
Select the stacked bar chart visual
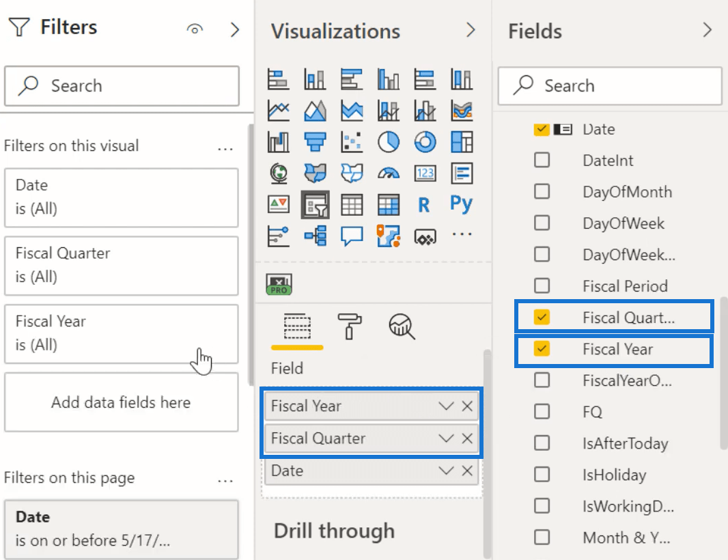pyautogui.click(x=278, y=79)
